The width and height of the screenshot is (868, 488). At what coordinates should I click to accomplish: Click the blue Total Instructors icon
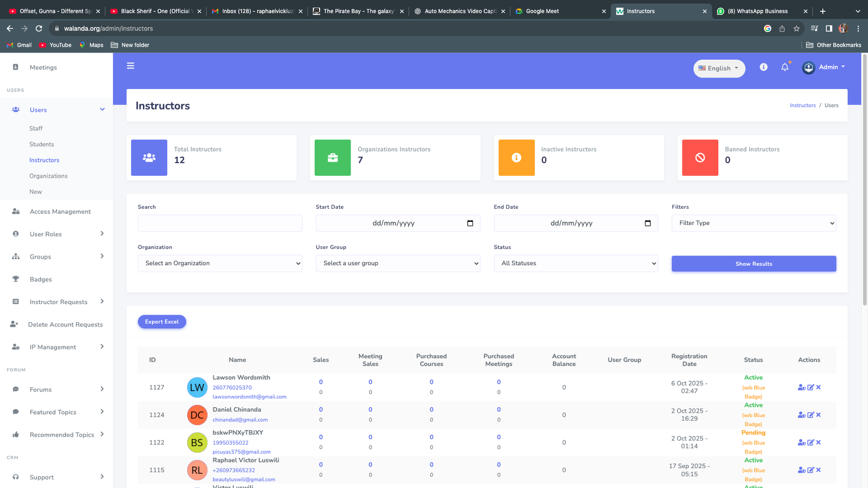point(149,158)
